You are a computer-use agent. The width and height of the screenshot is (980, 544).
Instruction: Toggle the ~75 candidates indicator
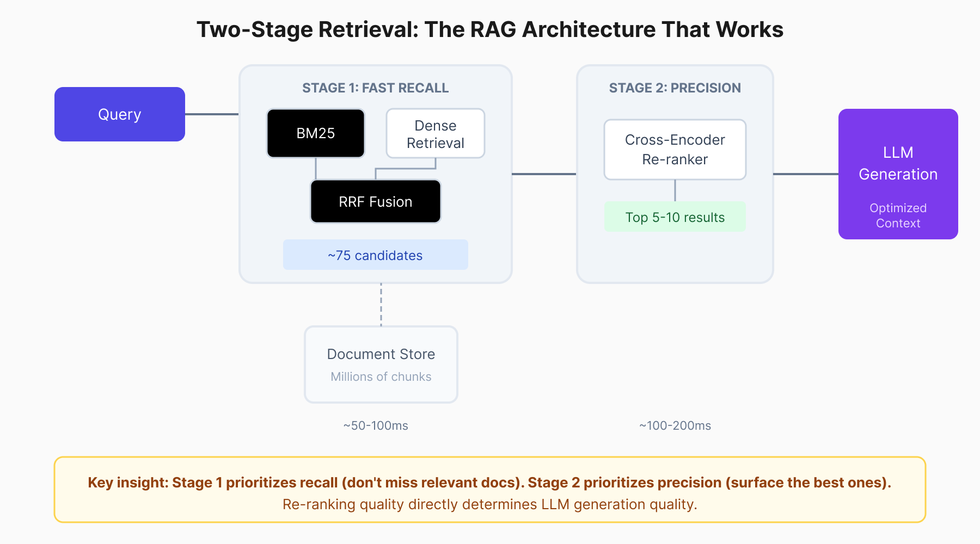click(x=375, y=254)
